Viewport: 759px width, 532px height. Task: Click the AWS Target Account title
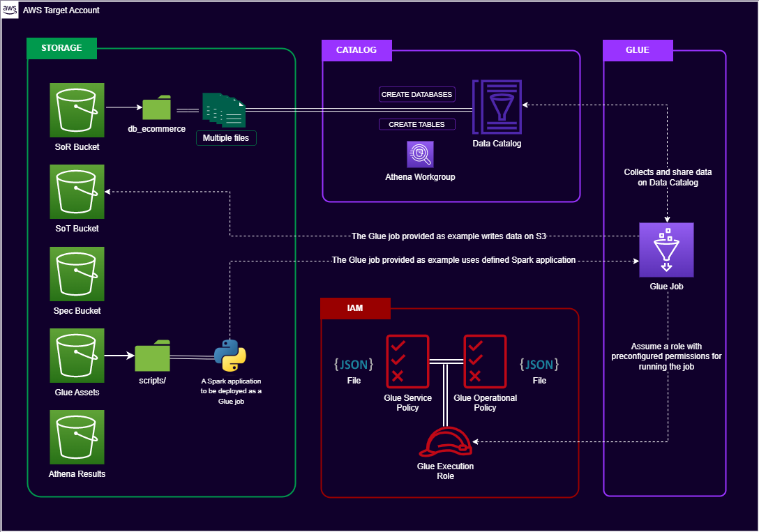[x=61, y=10]
